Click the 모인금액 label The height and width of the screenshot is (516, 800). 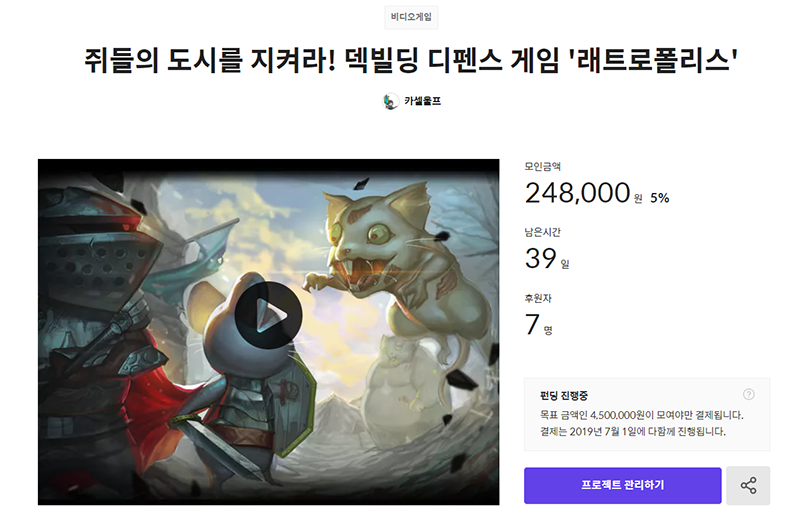pos(543,166)
